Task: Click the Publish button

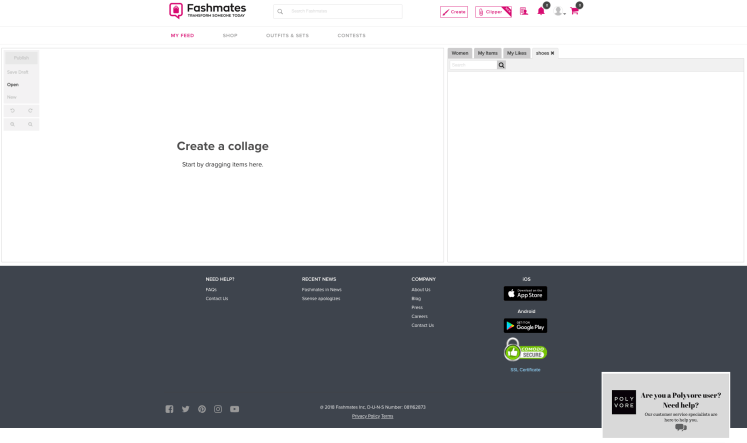Action: point(21,58)
